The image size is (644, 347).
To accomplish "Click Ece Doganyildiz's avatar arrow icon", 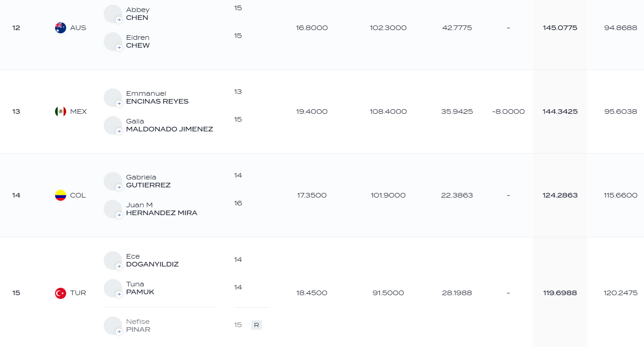I will point(119,266).
